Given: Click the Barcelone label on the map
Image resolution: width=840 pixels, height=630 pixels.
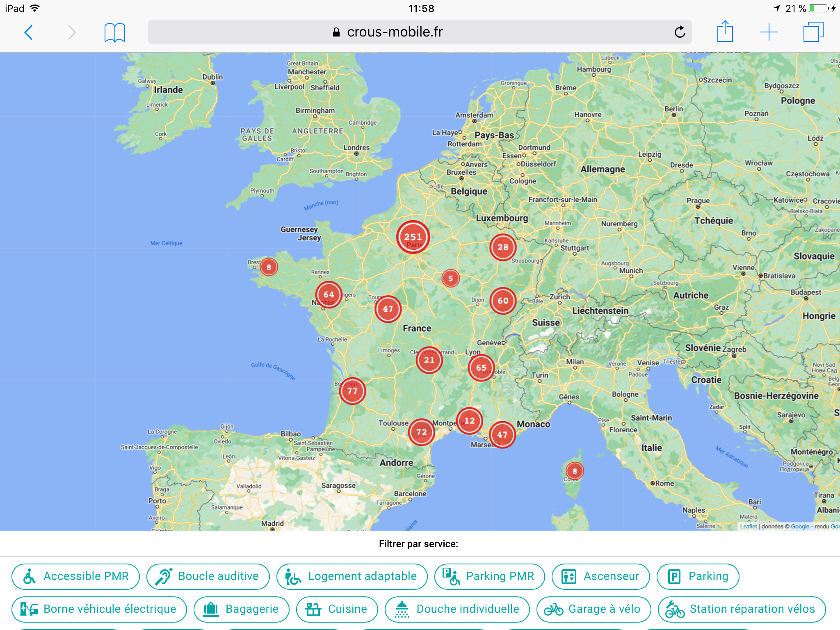Looking at the screenshot, I should [x=410, y=493].
